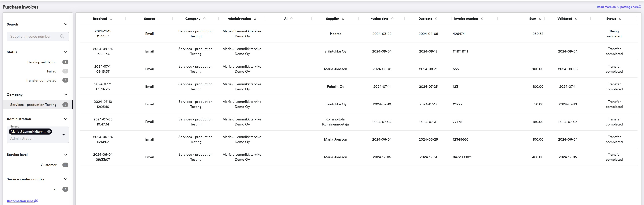The image size is (644, 205).
Task: Remove the Maria J Lemmikkitarvike administration chip
Action: pyautogui.click(x=49, y=132)
